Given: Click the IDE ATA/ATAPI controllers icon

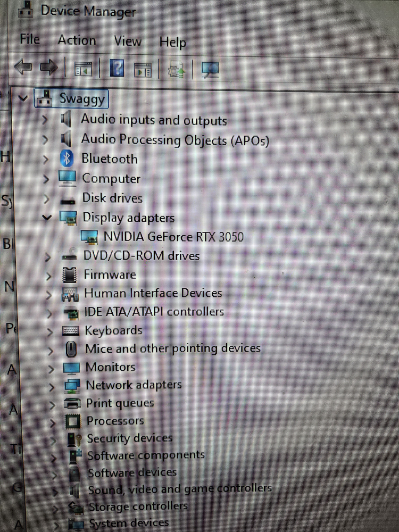Looking at the screenshot, I should click(x=72, y=313).
